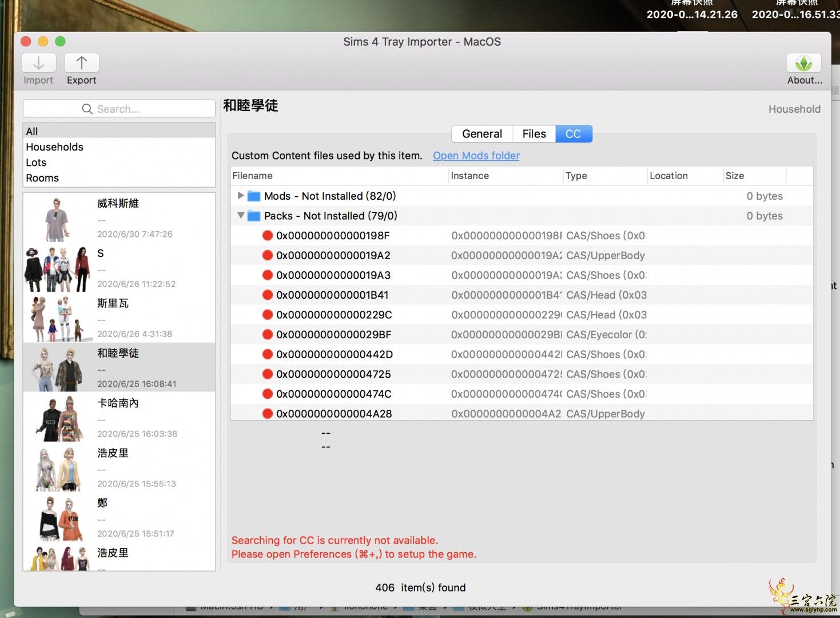Select the Households category filter
Screen dimensions: 840x618
click(x=119, y=147)
